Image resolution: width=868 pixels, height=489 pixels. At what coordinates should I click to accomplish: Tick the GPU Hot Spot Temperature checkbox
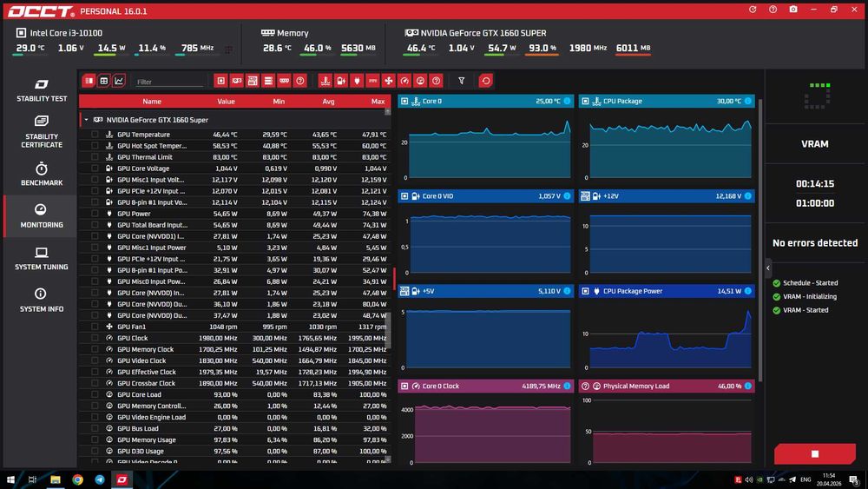coord(95,146)
